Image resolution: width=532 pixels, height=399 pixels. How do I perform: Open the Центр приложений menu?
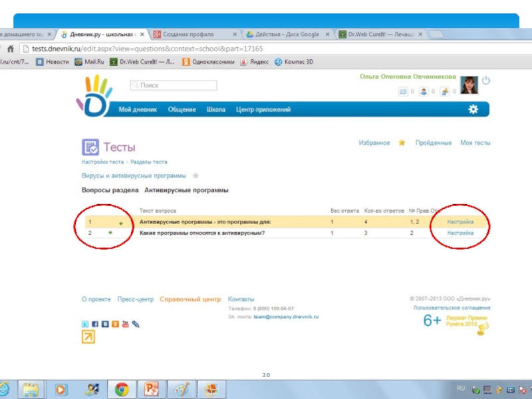(x=263, y=110)
